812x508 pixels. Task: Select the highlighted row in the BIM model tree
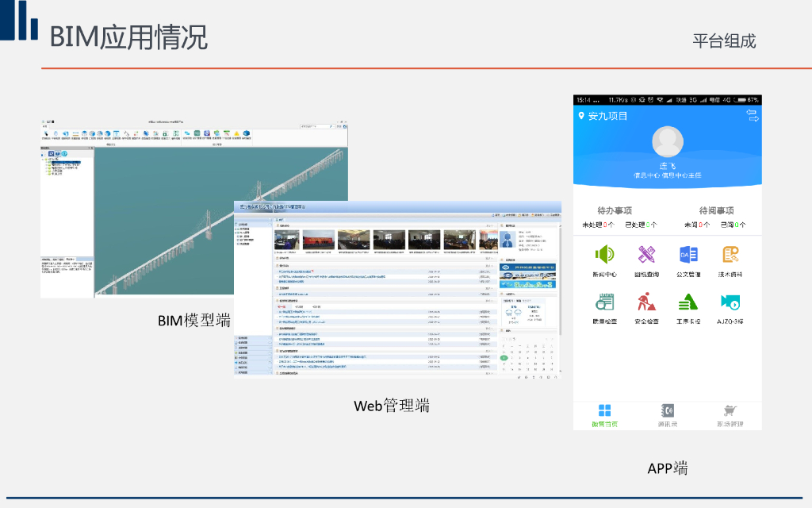[x=66, y=162]
